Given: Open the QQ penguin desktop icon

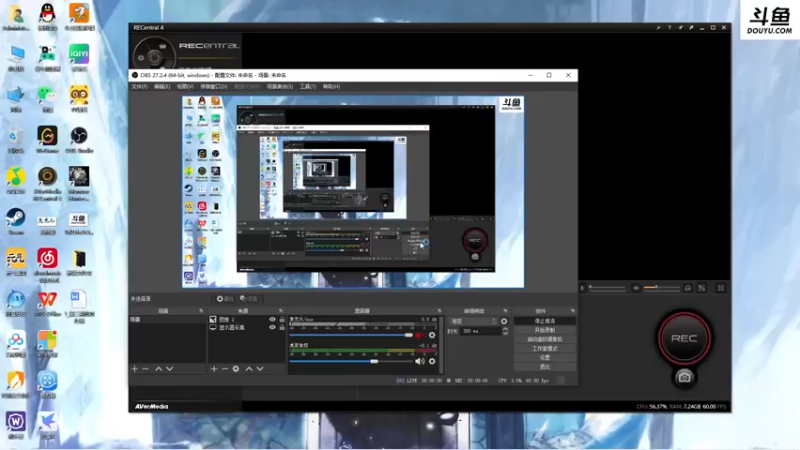Looking at the screenshot, I should 47,17.
